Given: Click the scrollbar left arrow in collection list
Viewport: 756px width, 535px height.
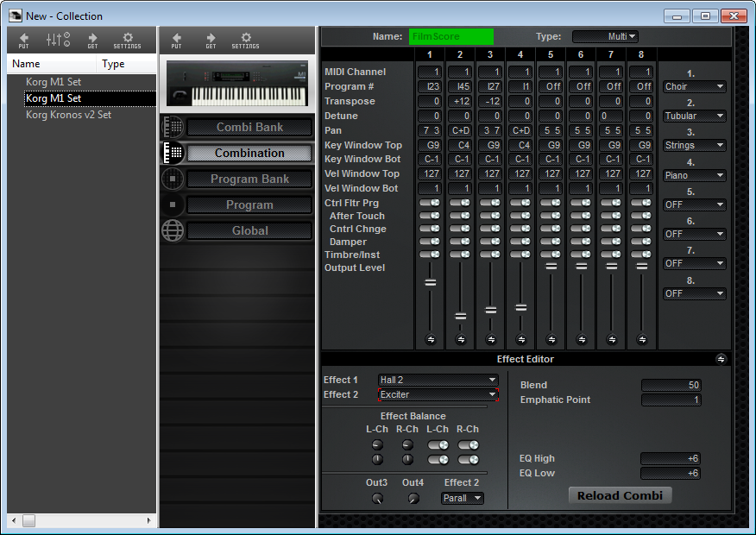Looking at the screenshot, I should click(x=14, y=520).
